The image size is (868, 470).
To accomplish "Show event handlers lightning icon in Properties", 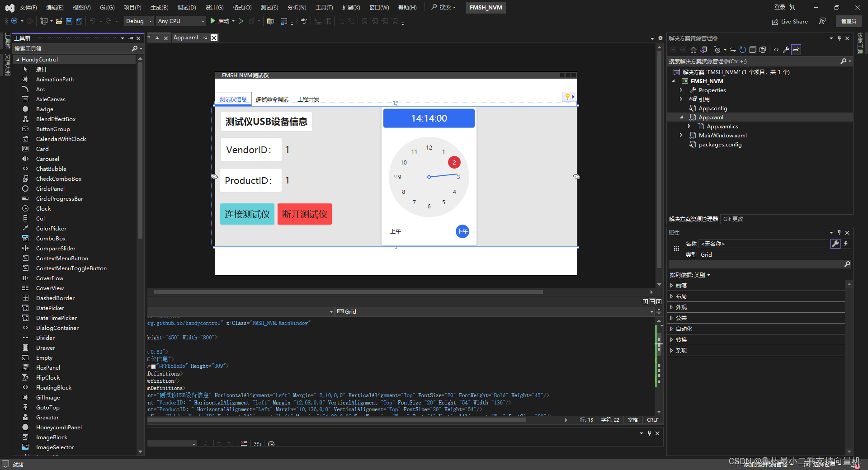I will tap(846, 244).
